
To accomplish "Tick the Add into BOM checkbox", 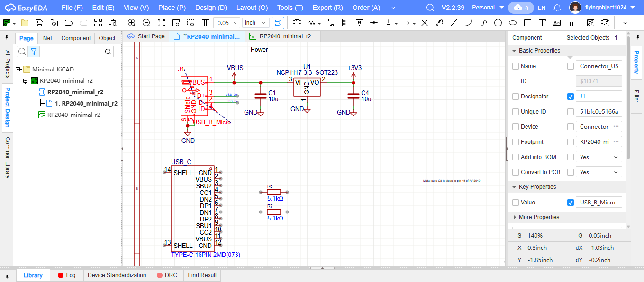I will pos(516,157).
